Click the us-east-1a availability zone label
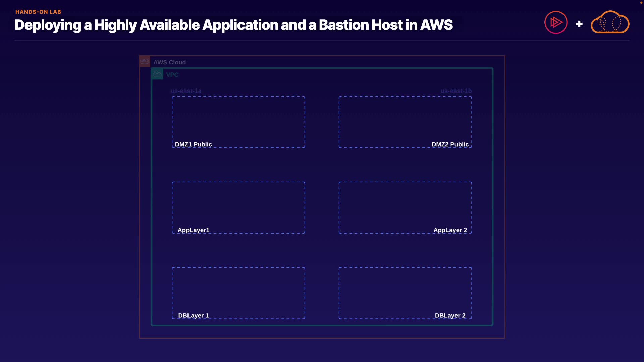 point(186,91)
